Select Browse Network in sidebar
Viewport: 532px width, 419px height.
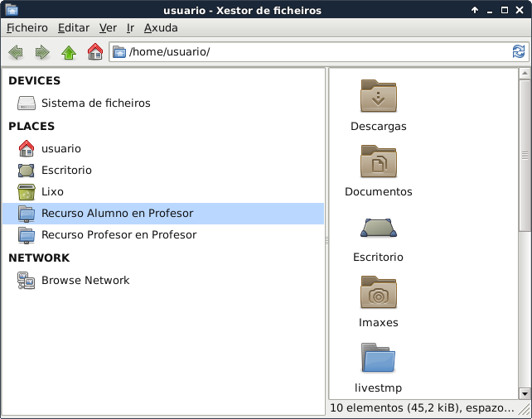click(85, 281)
